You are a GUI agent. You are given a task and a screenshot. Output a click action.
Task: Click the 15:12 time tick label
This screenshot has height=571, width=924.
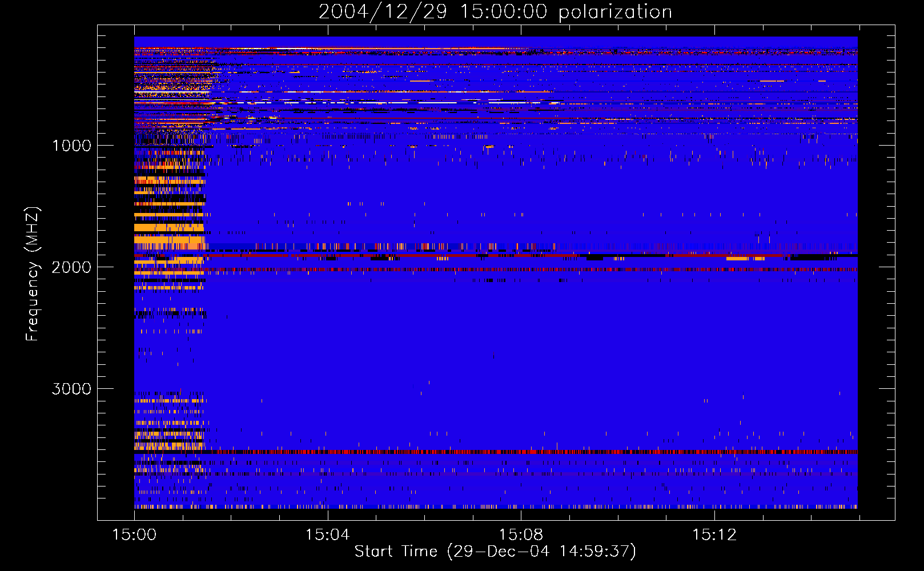coord(714,535)
